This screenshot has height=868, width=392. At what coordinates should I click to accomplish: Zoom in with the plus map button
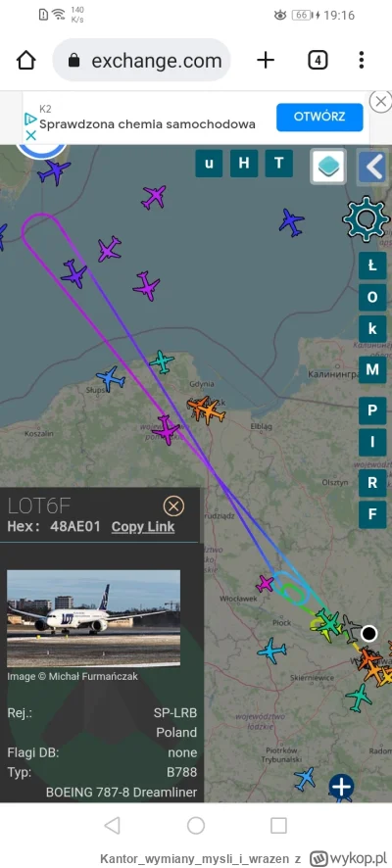pos(341,787)
